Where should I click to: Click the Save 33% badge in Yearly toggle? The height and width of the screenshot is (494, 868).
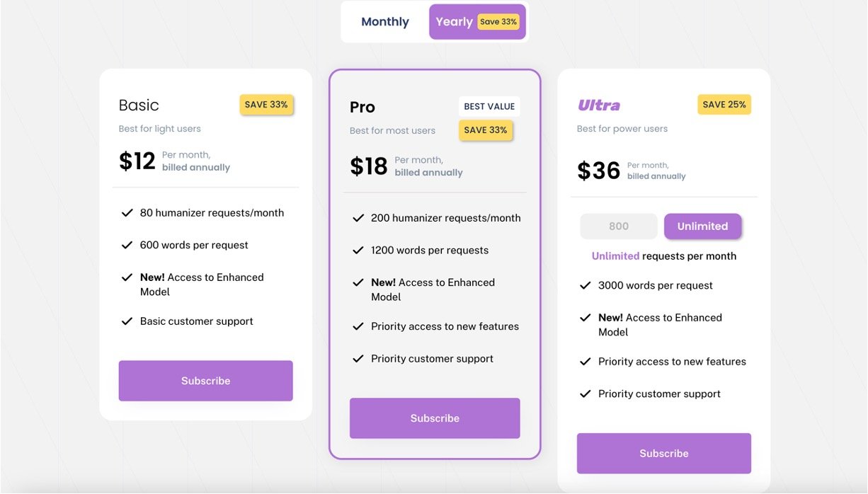tap(498, 22)
